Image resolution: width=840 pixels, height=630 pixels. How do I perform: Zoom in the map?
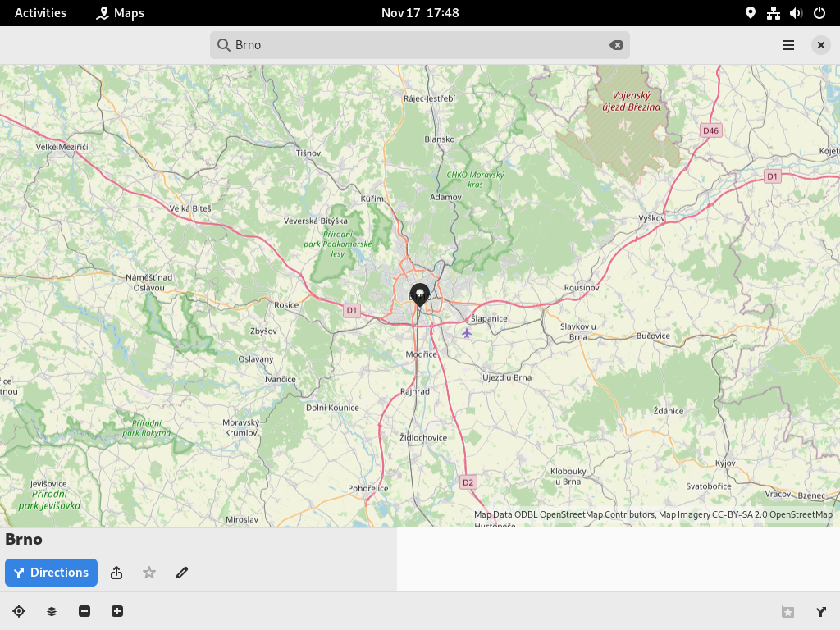click(x=117, y=611)
